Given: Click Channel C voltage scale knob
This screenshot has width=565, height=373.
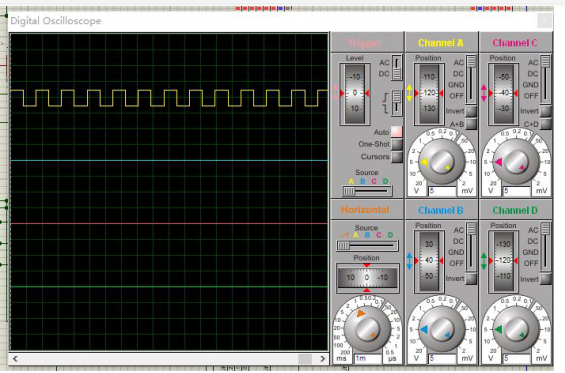Looking at the screenshot, I should (x=516, y=162).
